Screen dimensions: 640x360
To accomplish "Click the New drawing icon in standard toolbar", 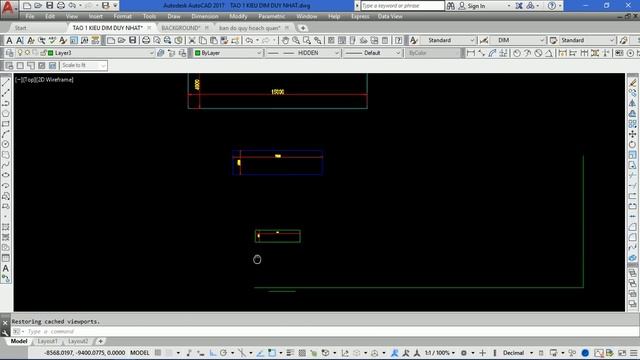I will click(111, 40).
